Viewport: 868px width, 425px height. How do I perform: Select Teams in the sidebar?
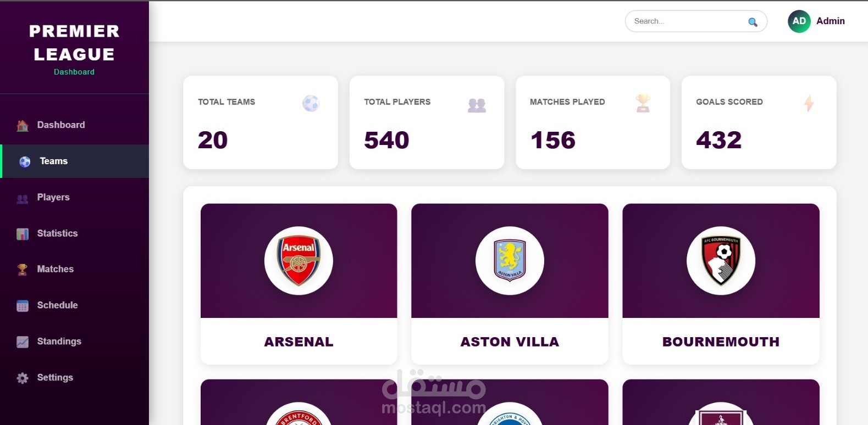(53, 161)
